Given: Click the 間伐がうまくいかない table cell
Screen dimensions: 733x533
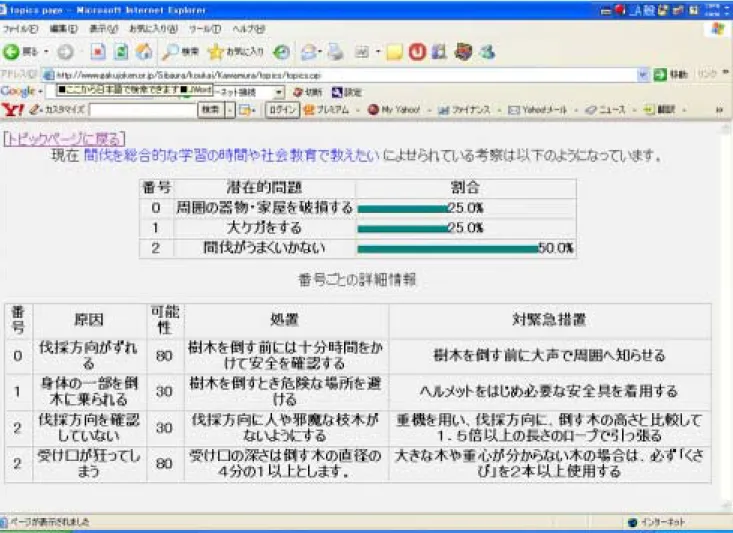Looking at the screenshot, I should point(264,248).
